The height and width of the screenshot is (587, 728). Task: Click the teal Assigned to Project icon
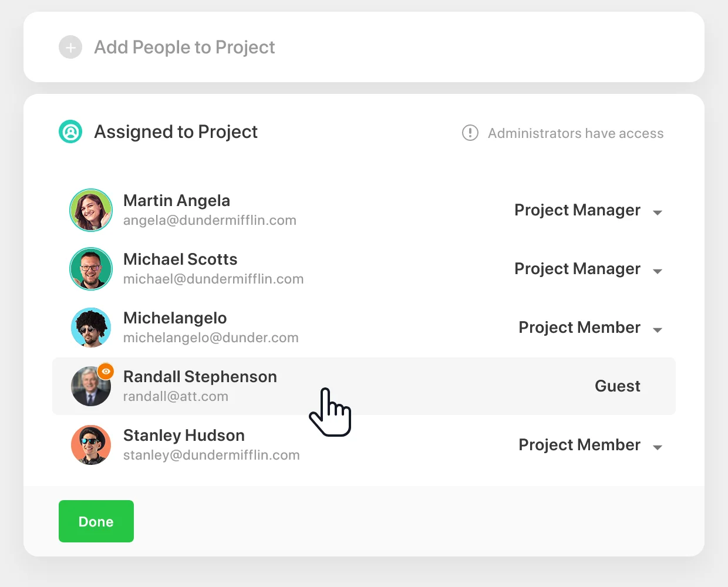(70, 131)
